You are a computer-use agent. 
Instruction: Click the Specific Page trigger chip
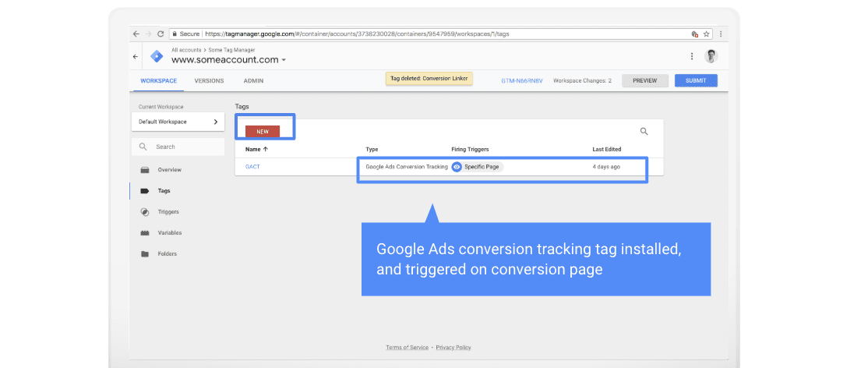(x=478, y=167)
